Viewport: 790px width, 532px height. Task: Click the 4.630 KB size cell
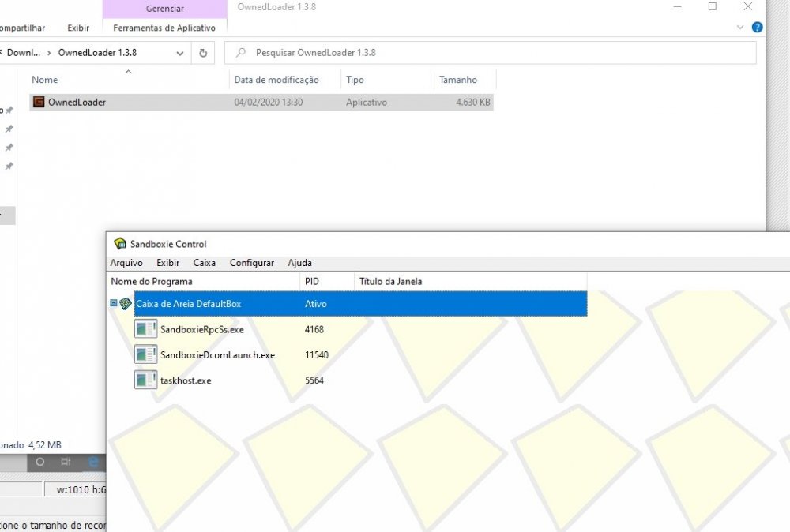[x=472, y=102]
